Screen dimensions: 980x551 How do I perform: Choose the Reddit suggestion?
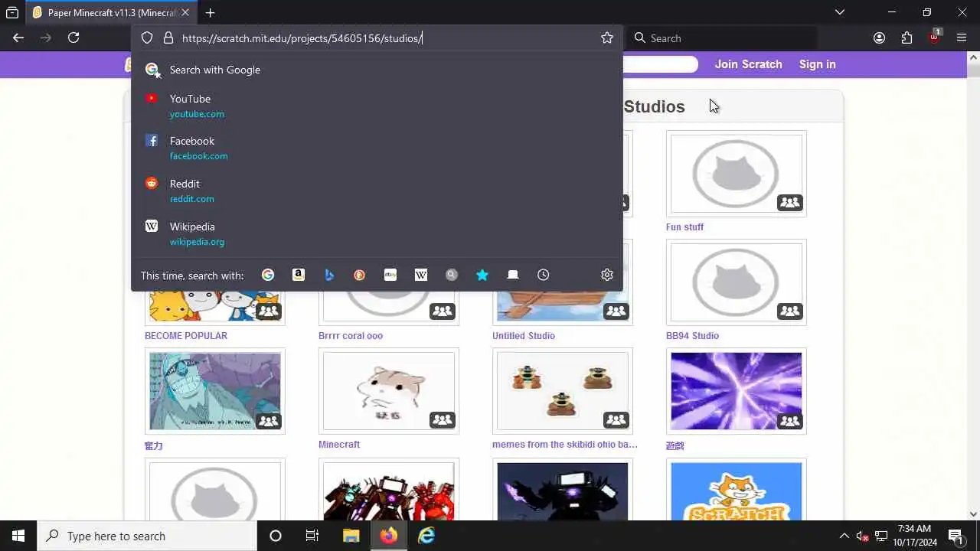[377, 191]
